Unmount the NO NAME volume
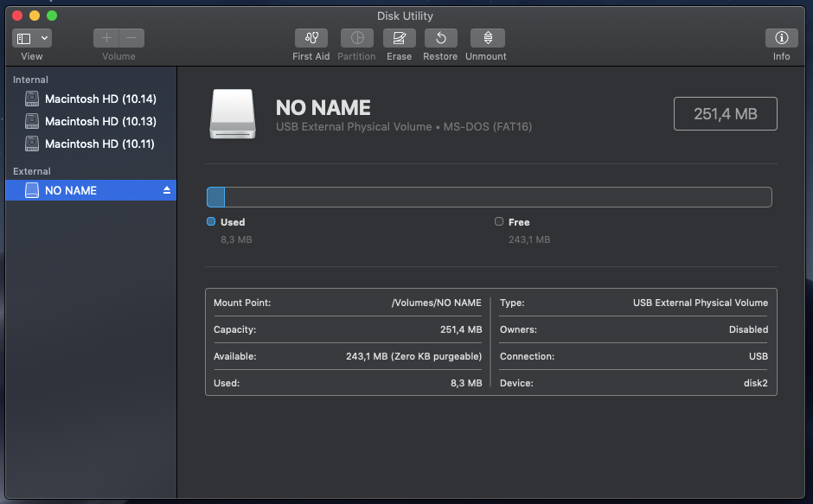This screenshot has height=504, width=813. pos(488,38)
